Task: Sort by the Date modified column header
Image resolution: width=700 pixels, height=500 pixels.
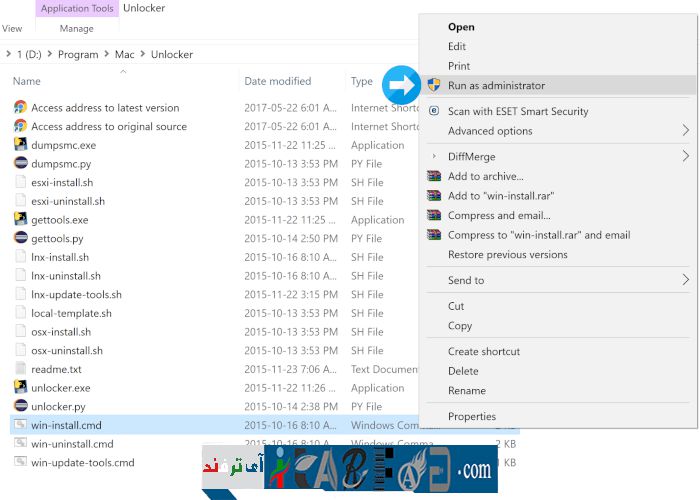Action: pos(277,81)
